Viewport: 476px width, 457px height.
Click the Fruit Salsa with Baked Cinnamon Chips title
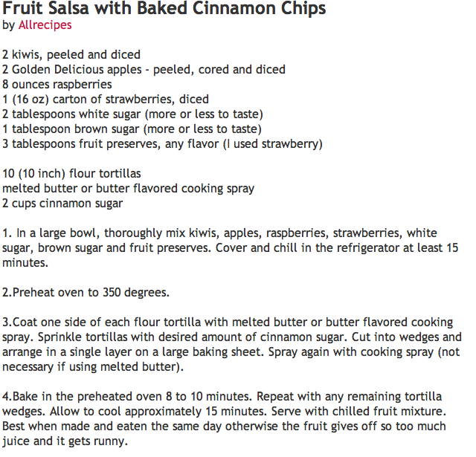click(164, 9)
